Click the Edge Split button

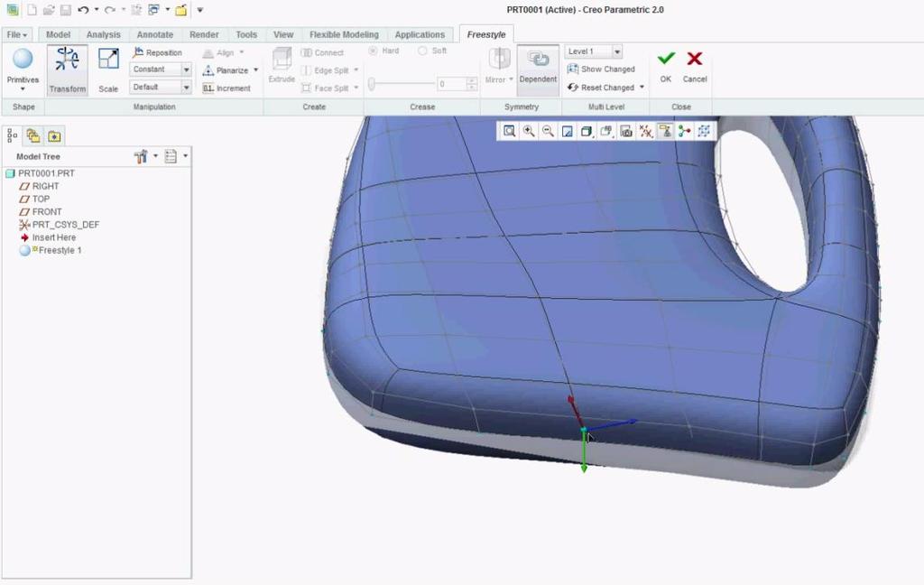(325, 70)
